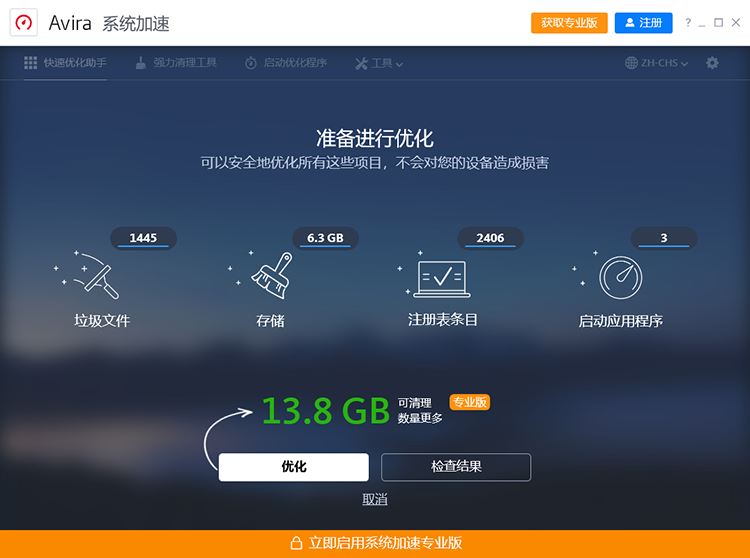Click the Avira logo icon

(x=23, y=22)
